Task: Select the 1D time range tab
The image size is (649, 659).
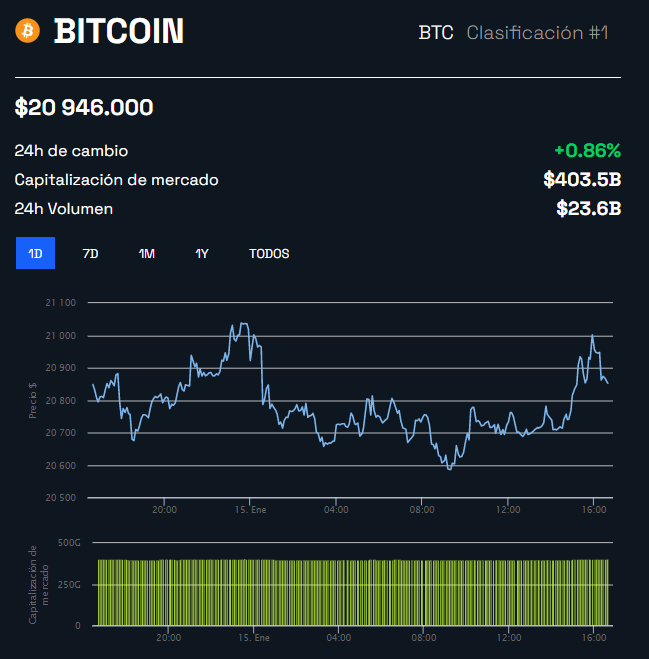Action: click(x=35, y=254)
